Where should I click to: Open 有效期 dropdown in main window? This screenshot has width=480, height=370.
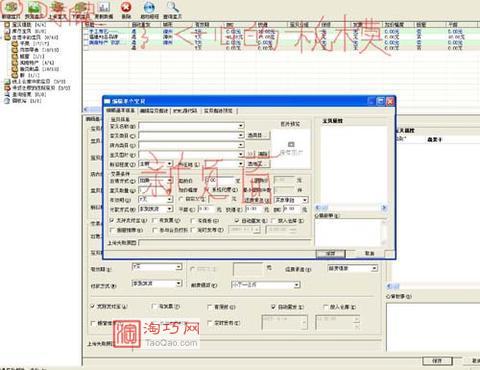[179, 267]
